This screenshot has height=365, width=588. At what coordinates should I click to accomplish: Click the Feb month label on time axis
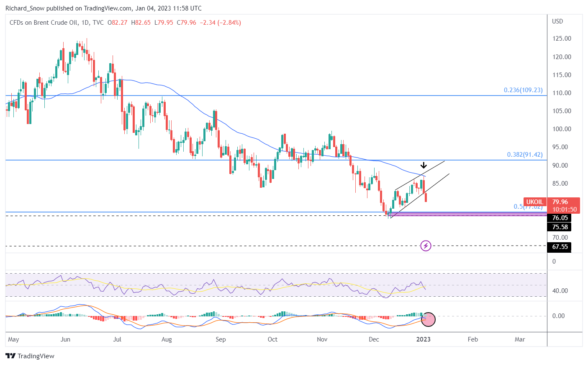coord(472,339)
